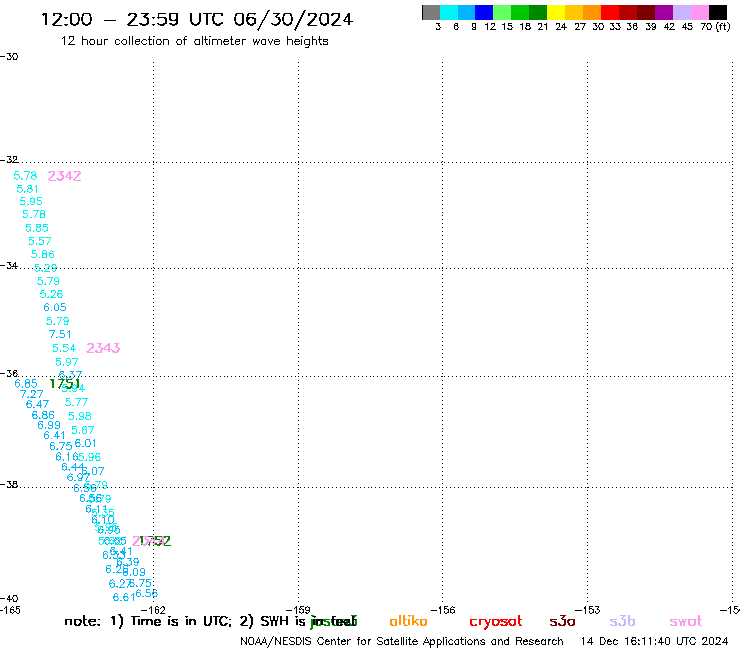Click the wave height value '5.77'
The width and height of the screenshot is (740, 650).
(76, 402)
